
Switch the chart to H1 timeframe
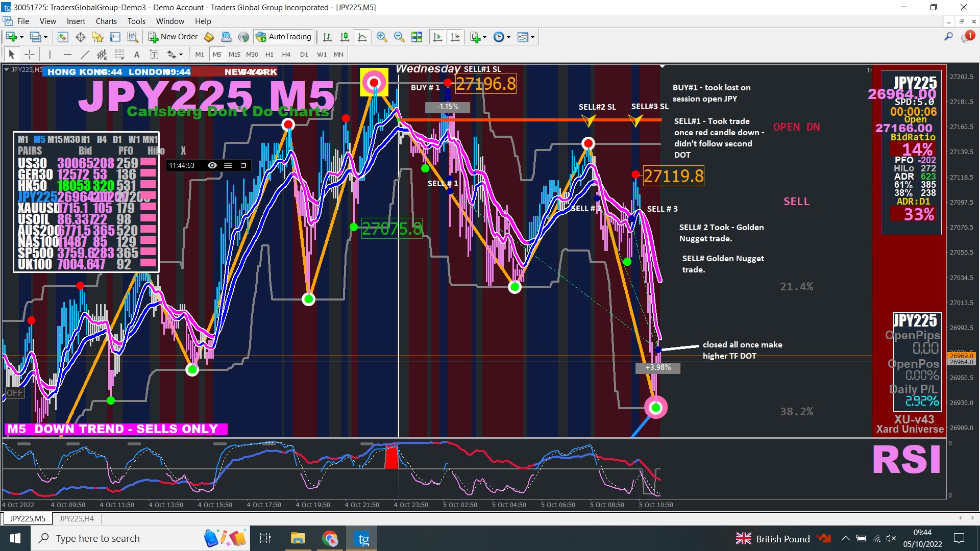click(269, 55)
